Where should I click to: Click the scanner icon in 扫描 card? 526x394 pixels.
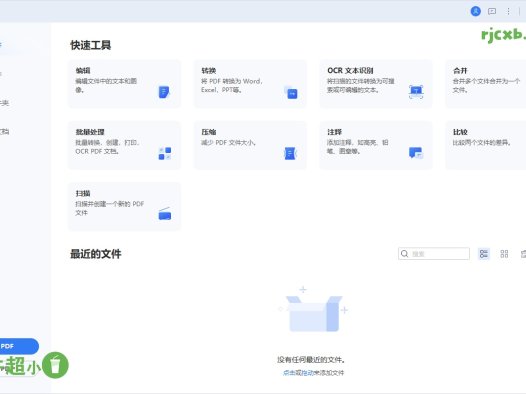165,214
